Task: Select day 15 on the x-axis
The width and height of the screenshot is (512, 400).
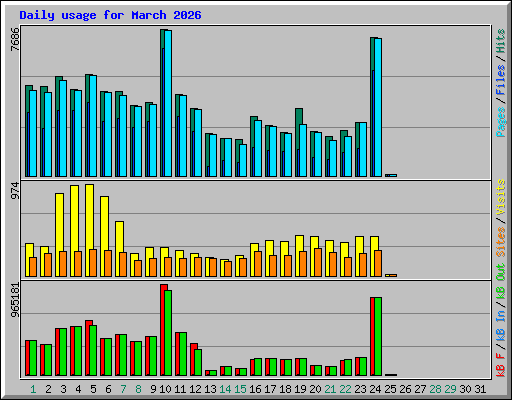Action: (x=240, y=389)
